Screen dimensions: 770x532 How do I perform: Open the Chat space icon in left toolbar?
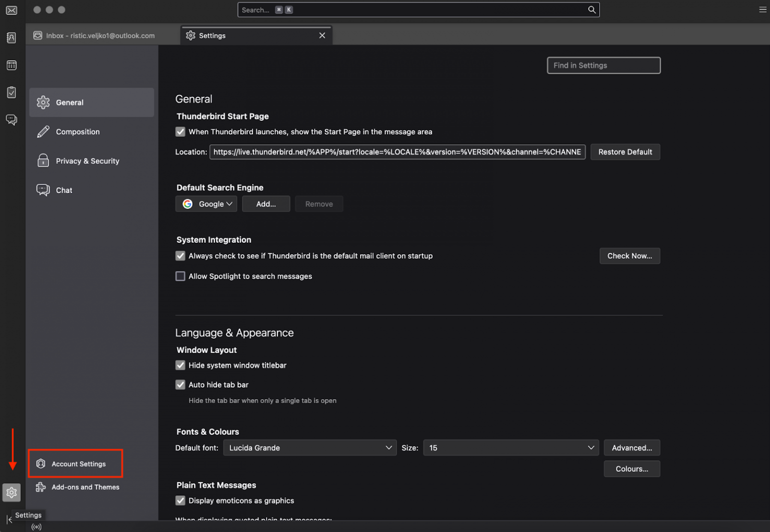[x=12, y=119]
